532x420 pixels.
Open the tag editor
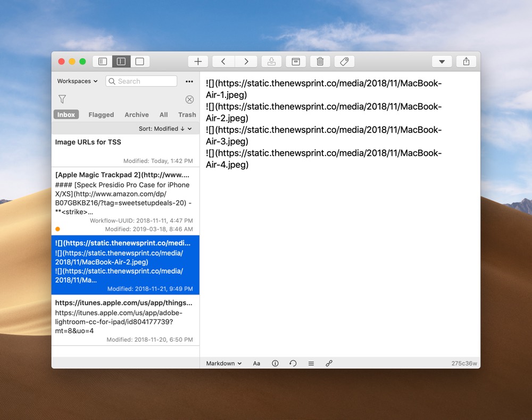344,61
